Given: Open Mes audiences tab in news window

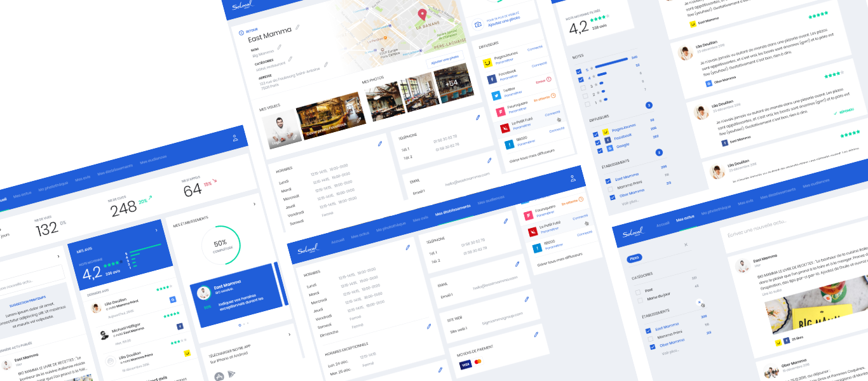Looking at the screenshot, I should click(x=816, y=185).
